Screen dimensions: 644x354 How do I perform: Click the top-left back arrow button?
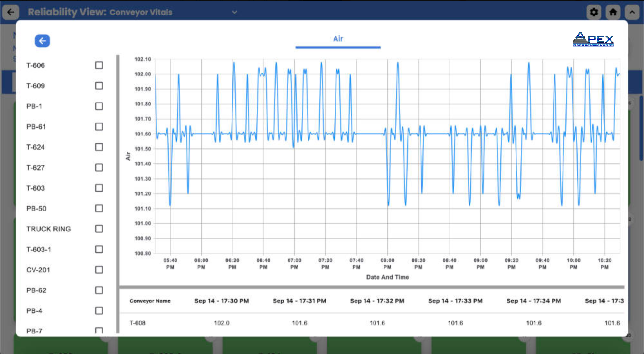(11, 12)
